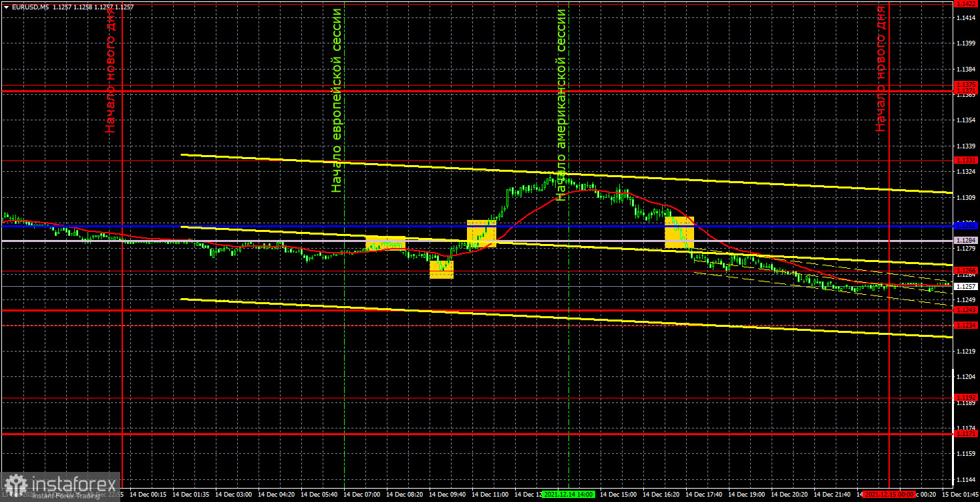Viewport: 980px width, 502px height.
Task: Click the 14 Dec 19:00 time label
Action: [748, 495]
